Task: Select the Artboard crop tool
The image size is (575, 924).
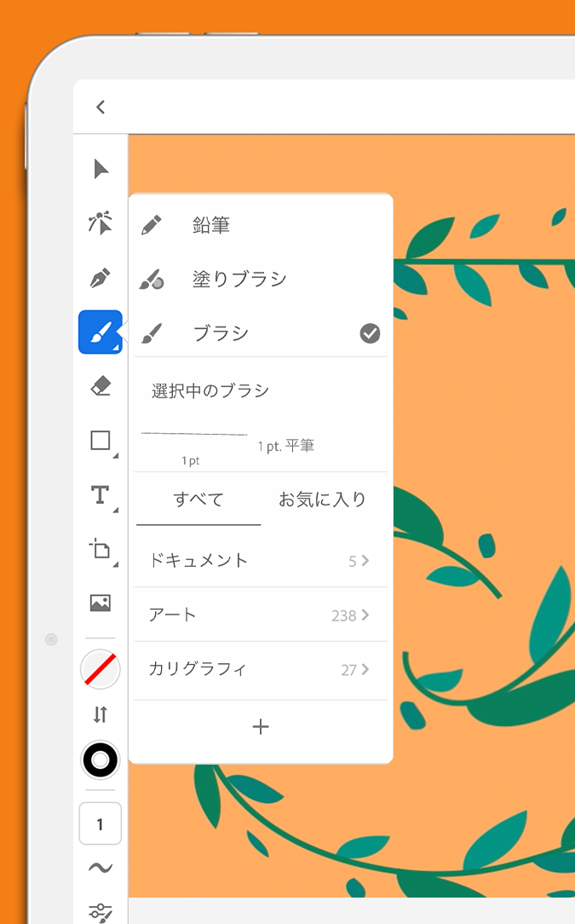Action: pos(101,549)
